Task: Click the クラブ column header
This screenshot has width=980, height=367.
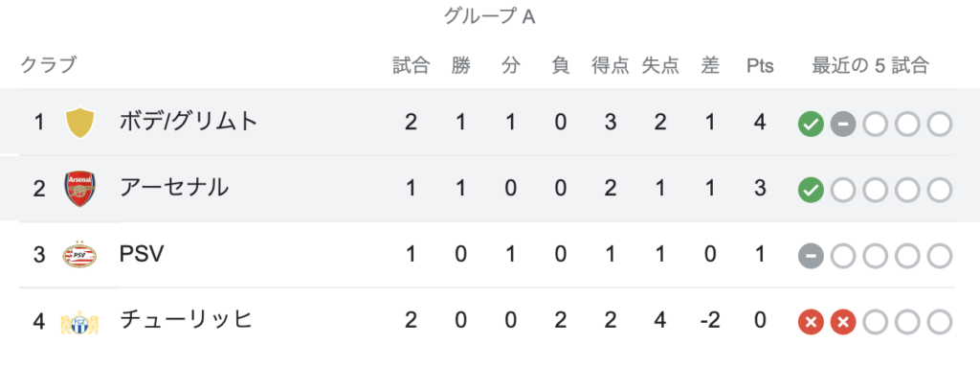Action: pyautogui.click(x=49, y=64)
